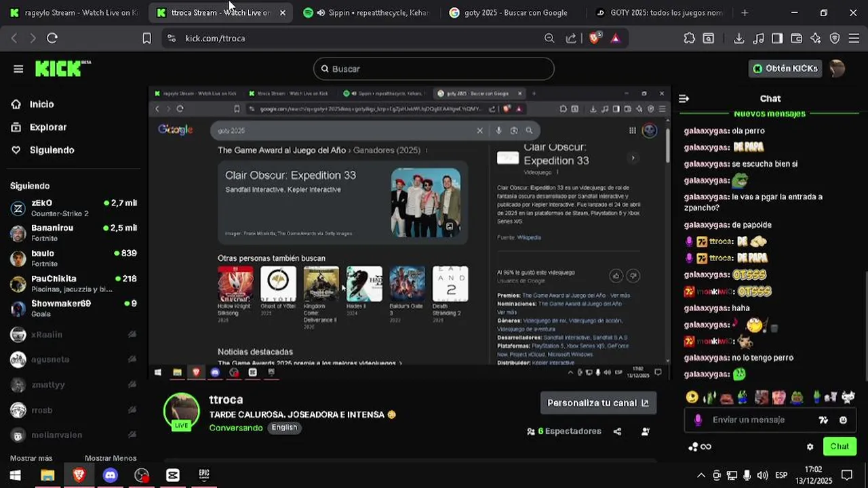868x488 pixels.
Task: Open volume control in system tray
Action: point(762,475)
